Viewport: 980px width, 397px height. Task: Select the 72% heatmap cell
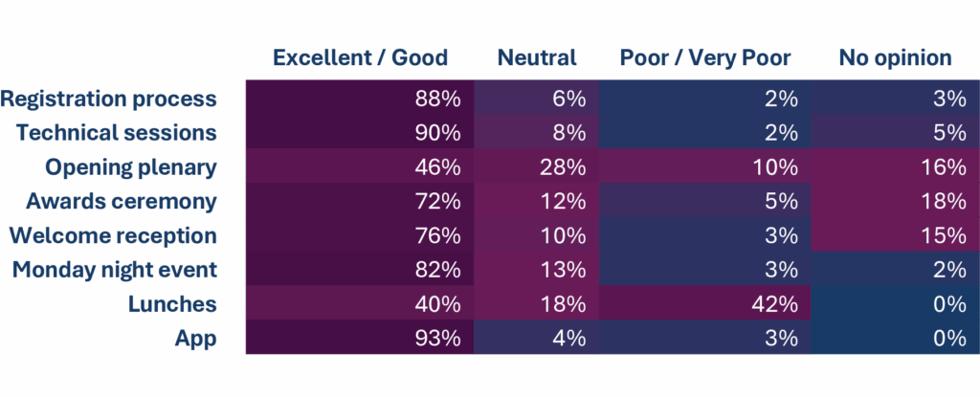coord(360,201)
